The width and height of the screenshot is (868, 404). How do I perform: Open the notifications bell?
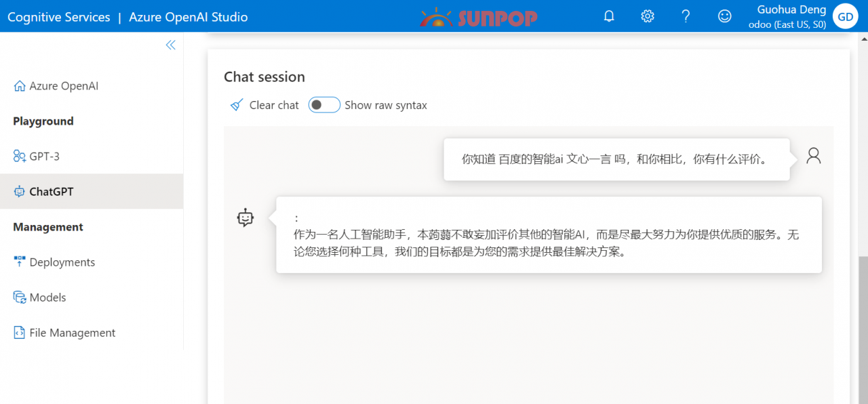tap(608, 15)
